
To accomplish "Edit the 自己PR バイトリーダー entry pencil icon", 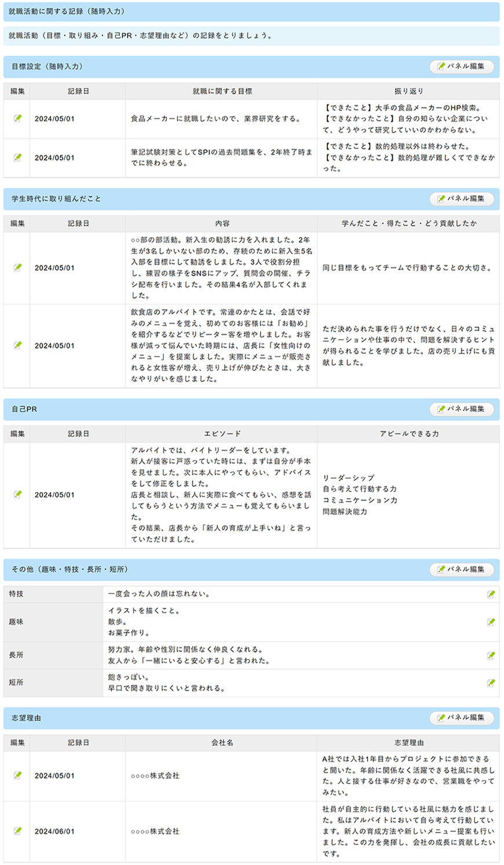I will (17, 495).
